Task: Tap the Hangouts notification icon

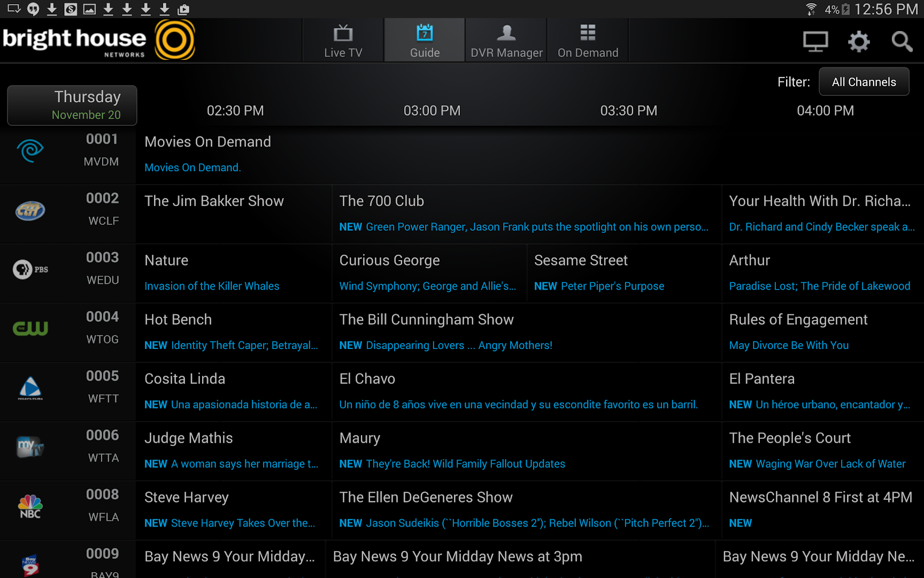Action: point(33,9)
